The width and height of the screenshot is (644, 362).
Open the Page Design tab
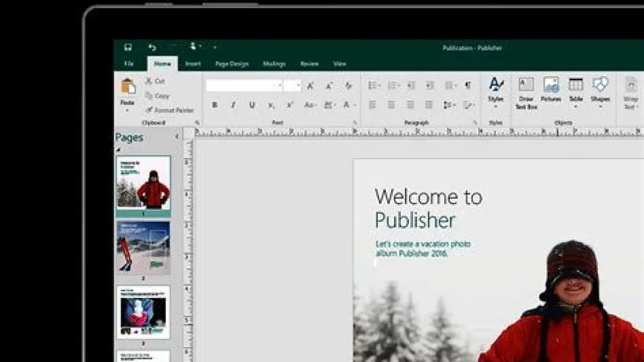(231, 64)
